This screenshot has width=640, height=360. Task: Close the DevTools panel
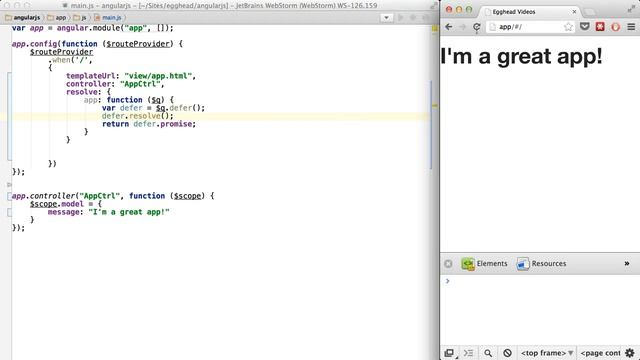(x=448, y=264)
